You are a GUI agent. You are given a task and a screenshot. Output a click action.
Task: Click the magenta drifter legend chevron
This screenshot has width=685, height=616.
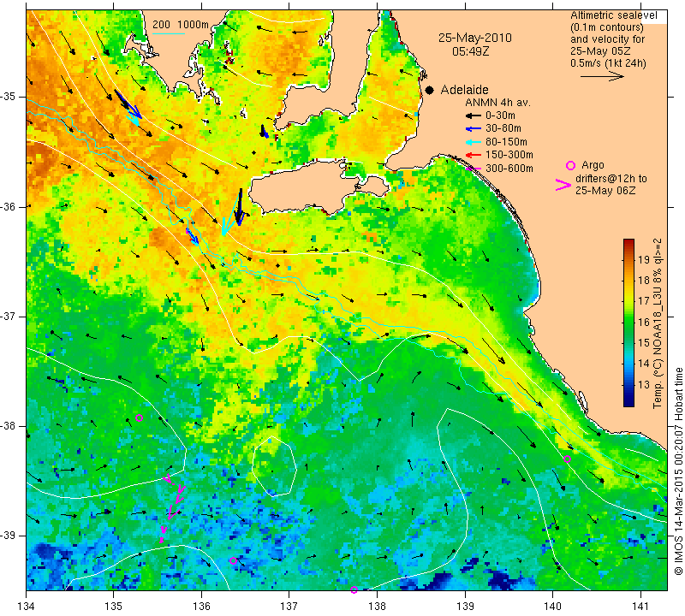click(563, 185)
